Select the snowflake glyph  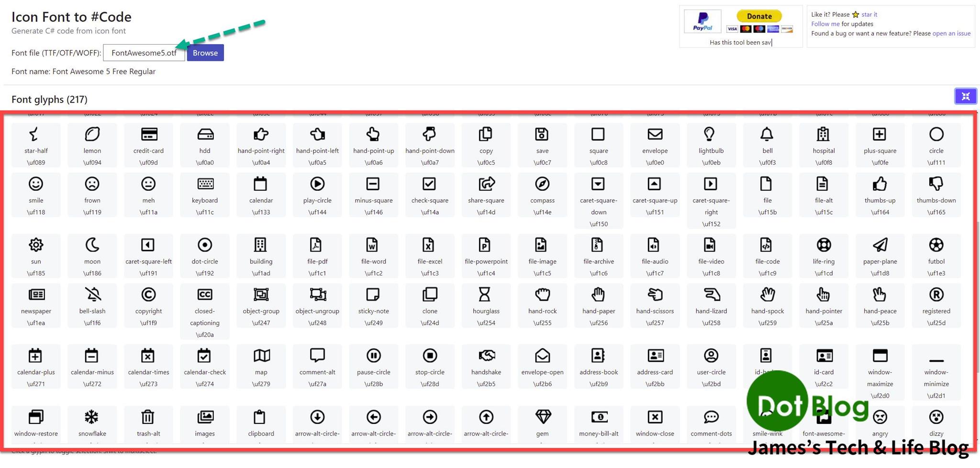click(92, 422)
